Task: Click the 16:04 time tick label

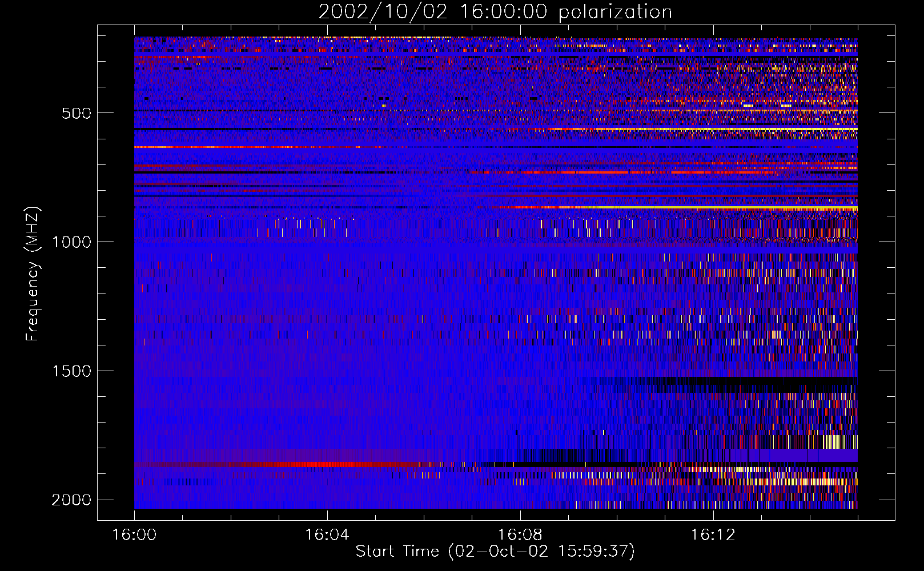Action: [x=327, y=535]
